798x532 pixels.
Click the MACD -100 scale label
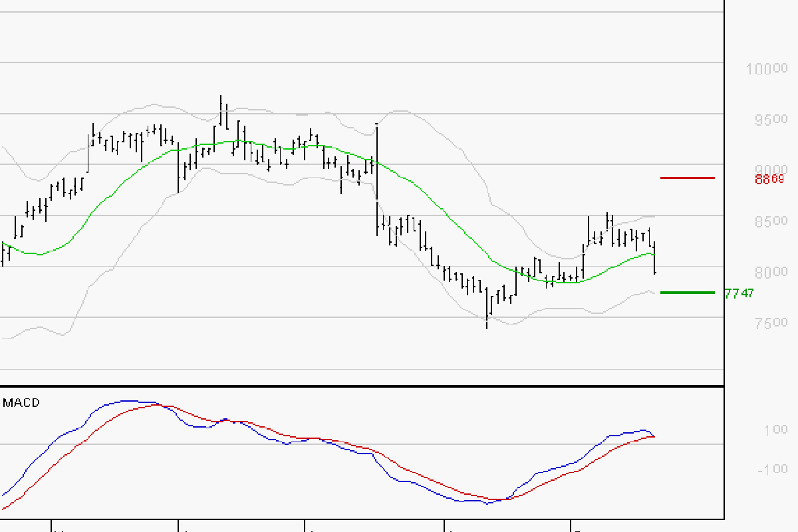772,469
